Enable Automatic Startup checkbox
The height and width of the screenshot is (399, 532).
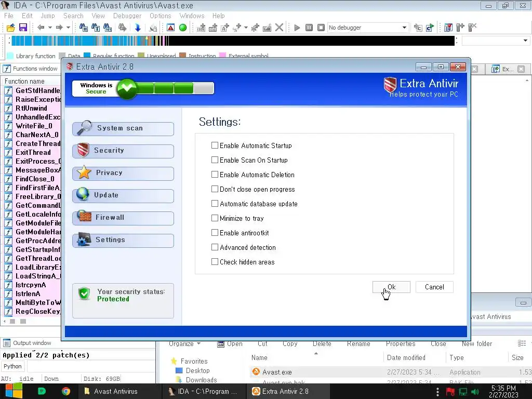[215, 145]
